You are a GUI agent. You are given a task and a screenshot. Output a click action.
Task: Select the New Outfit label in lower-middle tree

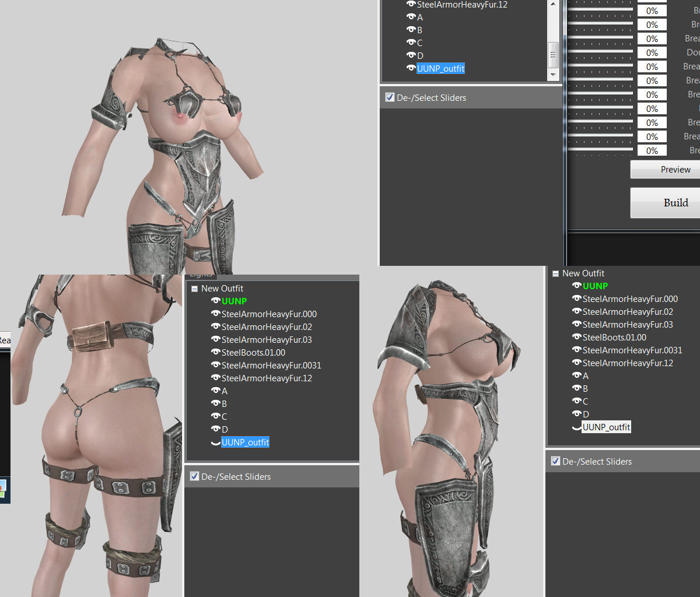[x=222, y=289]
